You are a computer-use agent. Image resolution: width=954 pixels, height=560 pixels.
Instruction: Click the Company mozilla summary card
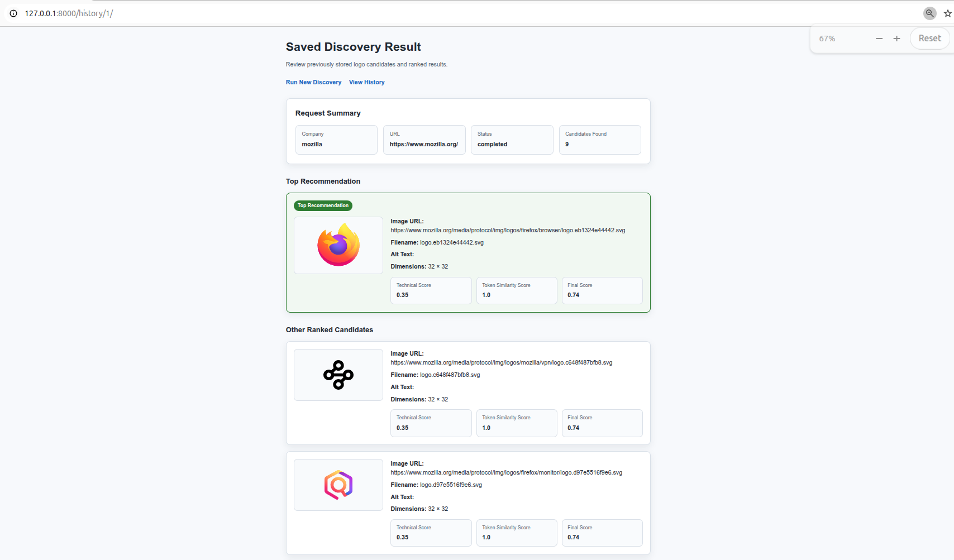pyautogui.click(x=336, y=140)
